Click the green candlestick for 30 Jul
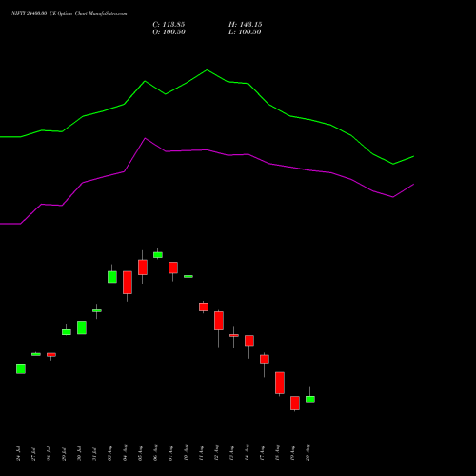Viewport: 476px width, 476px height. (82, 327)
